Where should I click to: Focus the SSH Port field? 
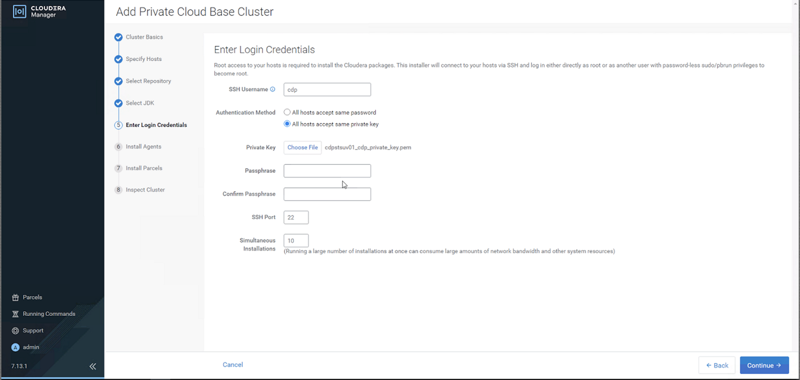[x=296, y=217]
